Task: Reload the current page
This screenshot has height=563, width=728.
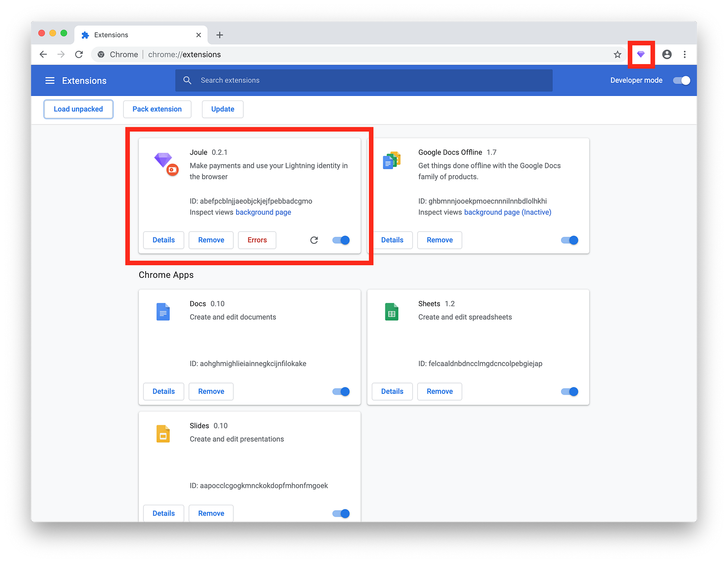Action: (79, 55)
